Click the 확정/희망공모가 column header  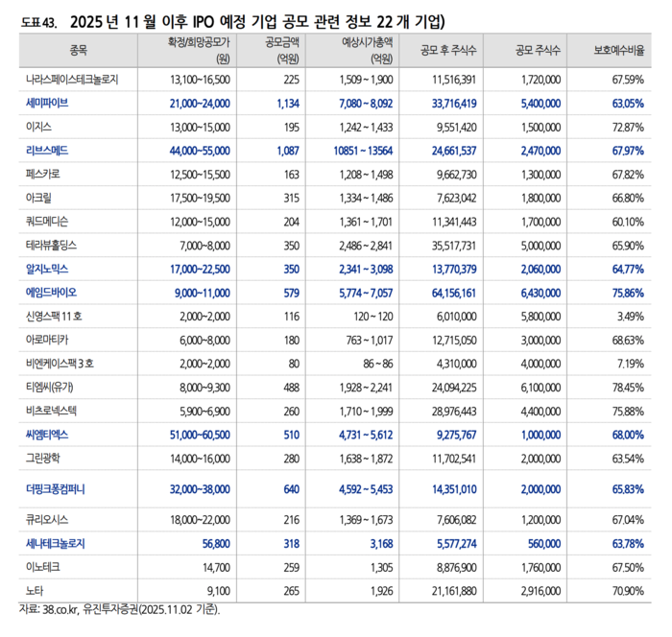coord(199,50)
